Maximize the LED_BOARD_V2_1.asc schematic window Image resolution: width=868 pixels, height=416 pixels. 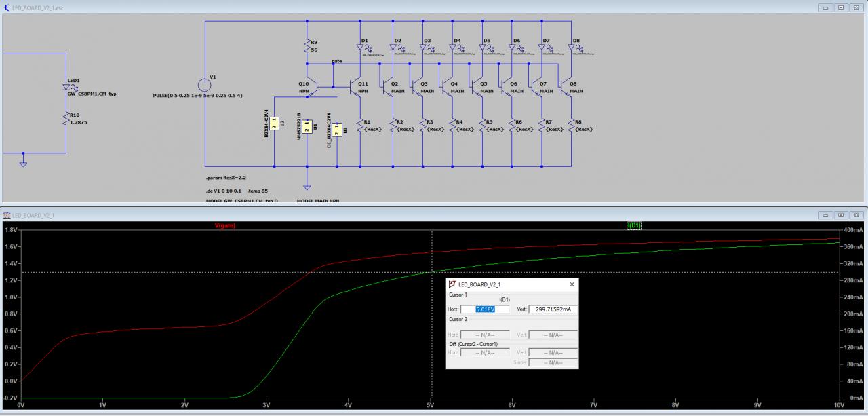[841, 7]
